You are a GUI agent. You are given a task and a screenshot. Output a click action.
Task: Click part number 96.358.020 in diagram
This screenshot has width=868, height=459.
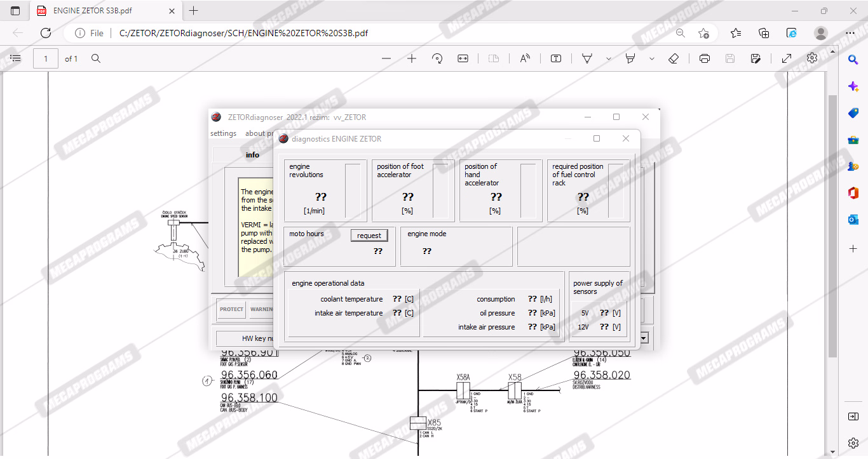(602, 375)
